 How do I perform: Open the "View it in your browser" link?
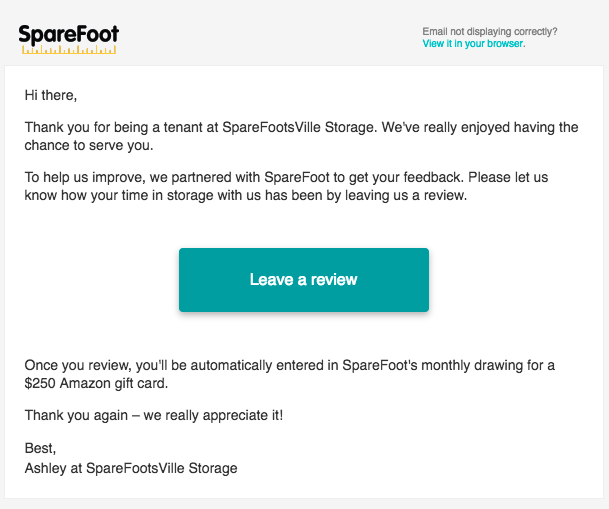pos(473,43)
